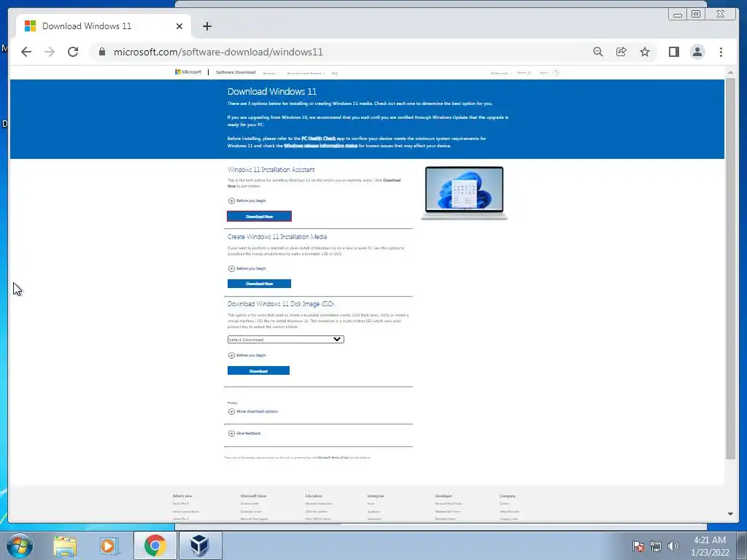Click the Education footer heading
The width and height of the screenshot is (747, 560).
coord(314,496)
